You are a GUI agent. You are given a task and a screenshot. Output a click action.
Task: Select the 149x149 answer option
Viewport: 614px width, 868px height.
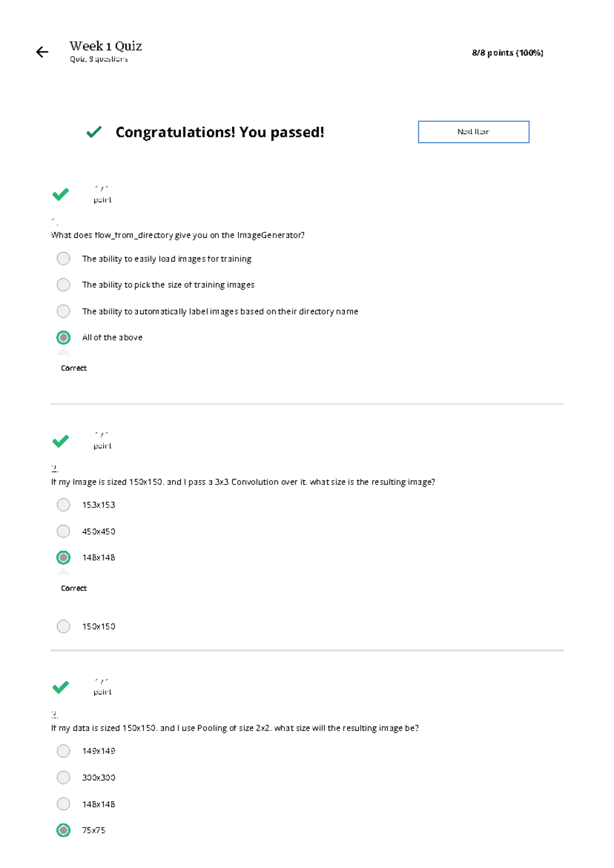tap(63, 751)
